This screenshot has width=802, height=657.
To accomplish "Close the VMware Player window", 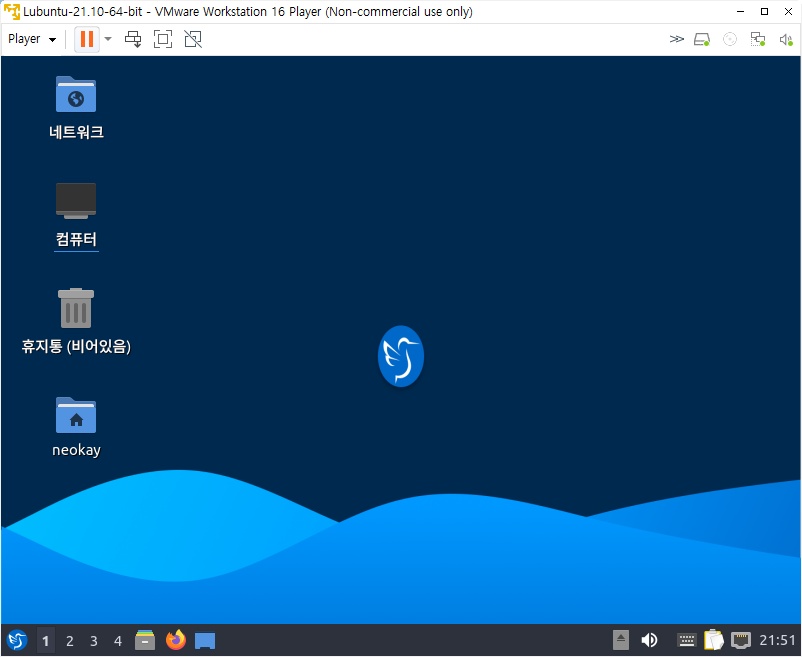I will (788, 11).
